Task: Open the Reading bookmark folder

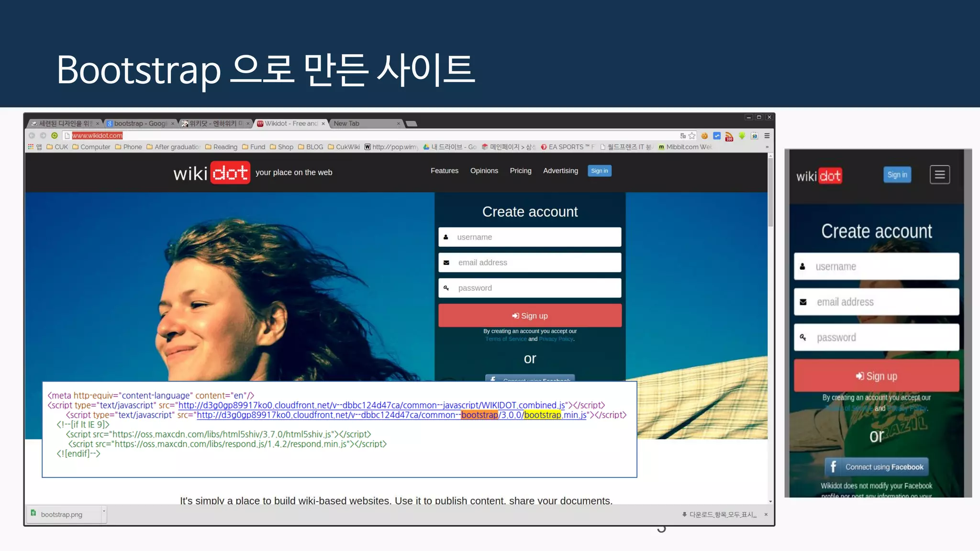Action: [222, 147]
